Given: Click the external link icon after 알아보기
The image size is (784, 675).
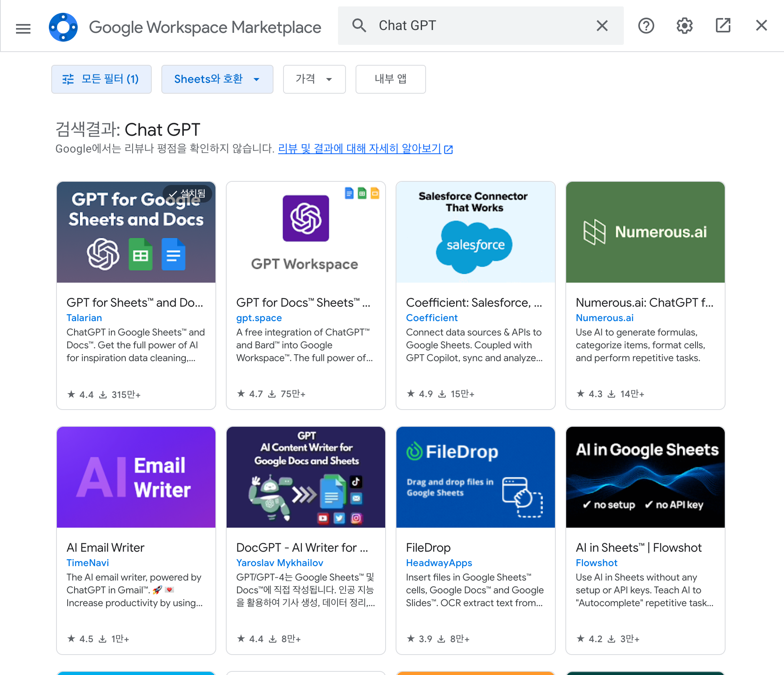Looking at the screenshot, I should click(x=448, y=149).
